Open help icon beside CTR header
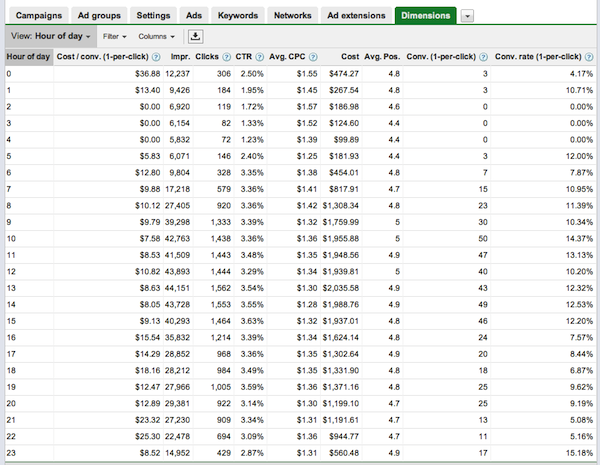 [259, 57]
